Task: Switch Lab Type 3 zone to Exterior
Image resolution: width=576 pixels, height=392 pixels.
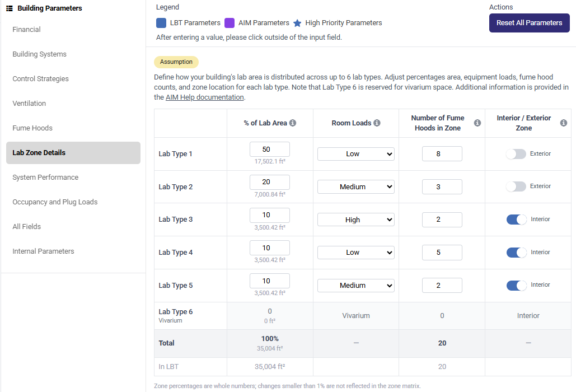Action: [x=517, y=220]
